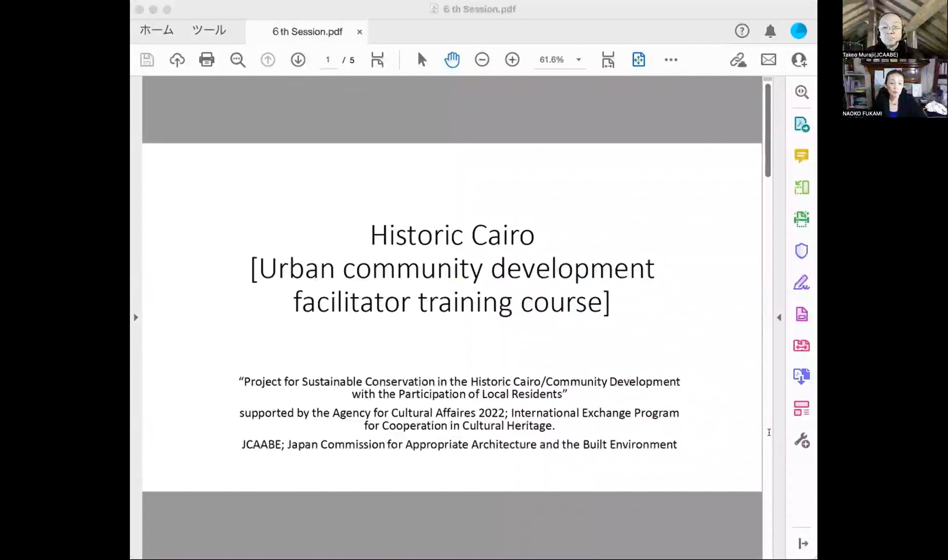Click the page number input field

(328, 60)
